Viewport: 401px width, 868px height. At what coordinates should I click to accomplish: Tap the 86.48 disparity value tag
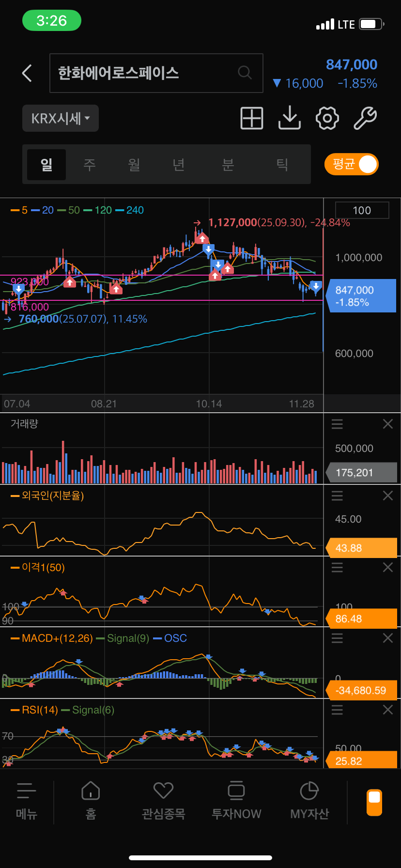click(x=361, y=619)
